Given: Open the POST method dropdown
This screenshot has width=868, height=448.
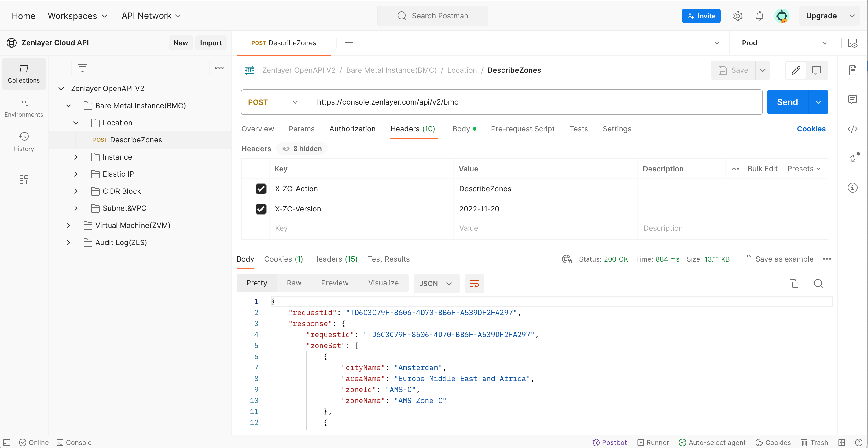Looking at the screenshot, I should pos(273,102).
